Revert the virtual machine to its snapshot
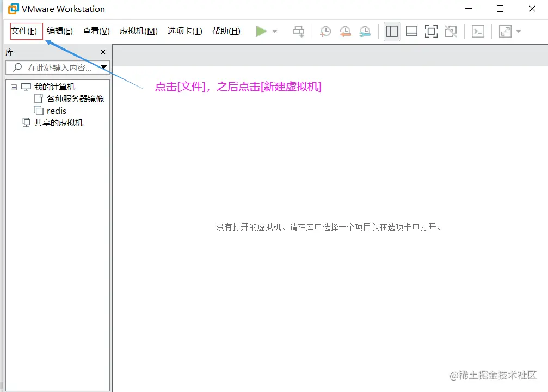This screenshot has height=392, width=548. [x=345, y=31]
